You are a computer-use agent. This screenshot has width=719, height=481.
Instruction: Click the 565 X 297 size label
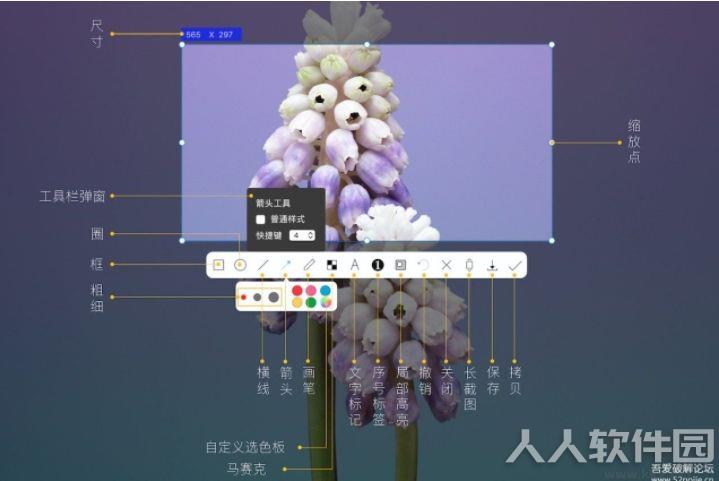click(211, 34)
